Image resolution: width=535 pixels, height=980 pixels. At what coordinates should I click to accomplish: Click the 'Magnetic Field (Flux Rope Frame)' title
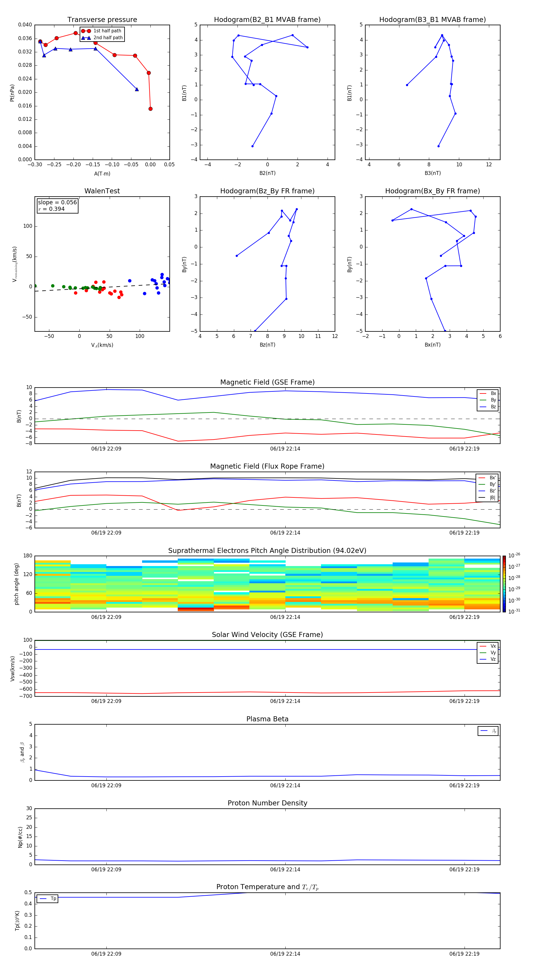pyautogui.click(x=267, y=467)
